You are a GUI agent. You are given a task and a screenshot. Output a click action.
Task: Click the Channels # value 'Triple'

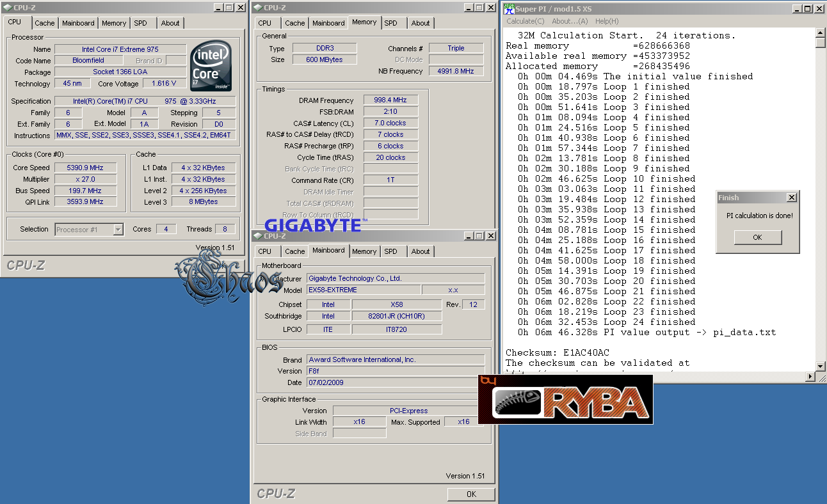click(456, 48)
